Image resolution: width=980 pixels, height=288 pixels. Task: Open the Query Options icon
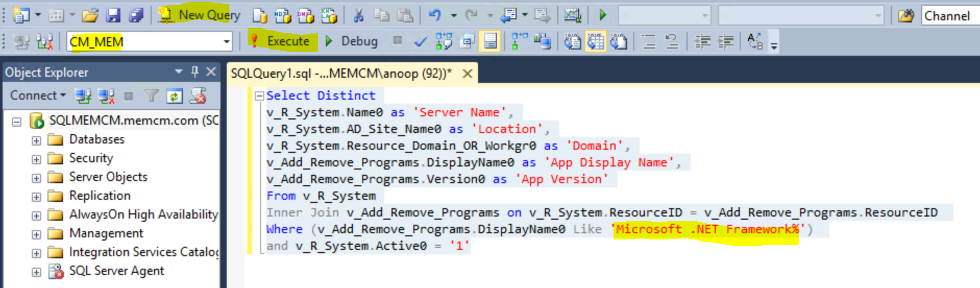[467, 41]
